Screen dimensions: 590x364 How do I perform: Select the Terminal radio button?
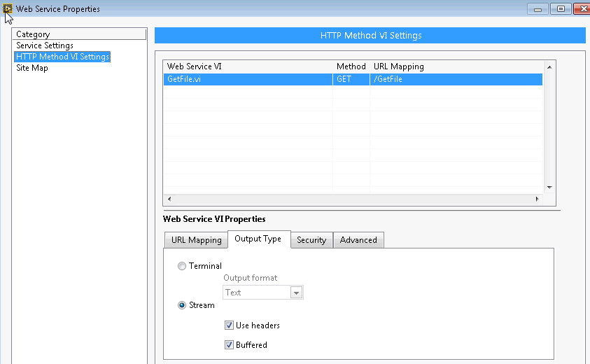click(x=182, y=266)
